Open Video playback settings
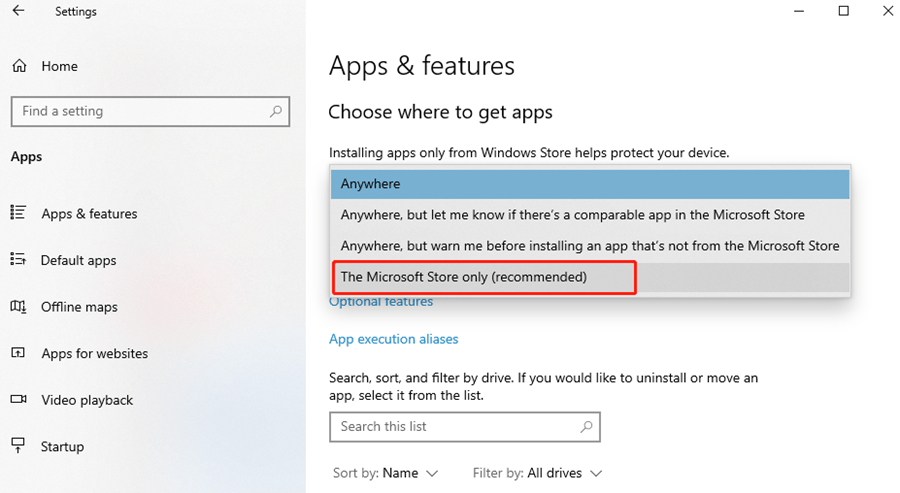Viewport: 900px width, 493px height. 87,400
